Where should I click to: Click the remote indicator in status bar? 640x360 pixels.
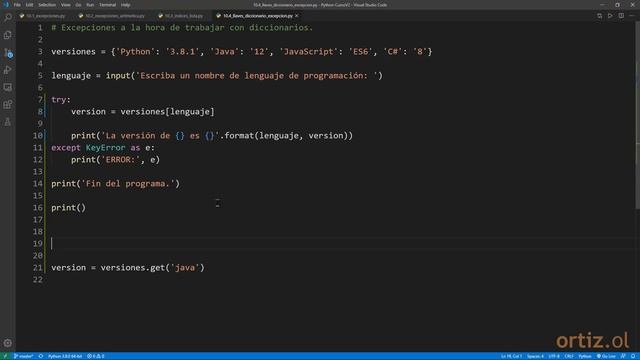tap(5, 356)
